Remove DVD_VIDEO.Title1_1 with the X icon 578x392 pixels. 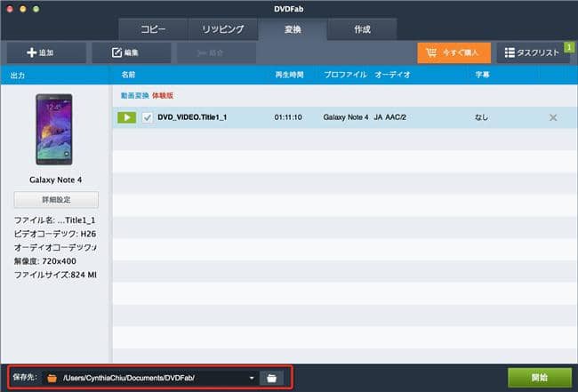[x=553, y=117]
